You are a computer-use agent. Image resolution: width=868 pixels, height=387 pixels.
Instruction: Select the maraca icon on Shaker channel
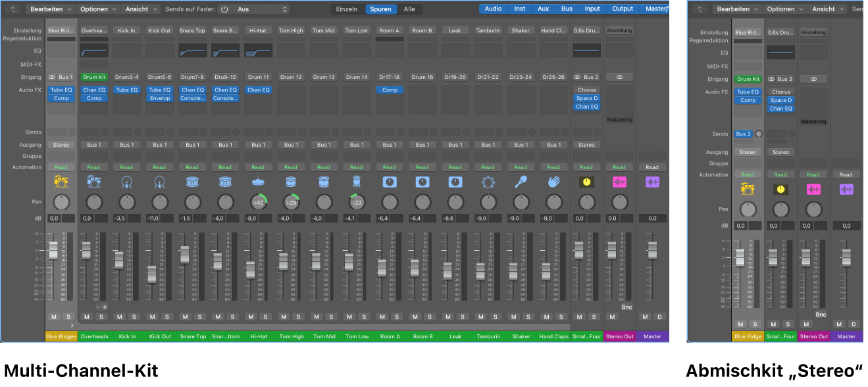(x=521, y=183)
